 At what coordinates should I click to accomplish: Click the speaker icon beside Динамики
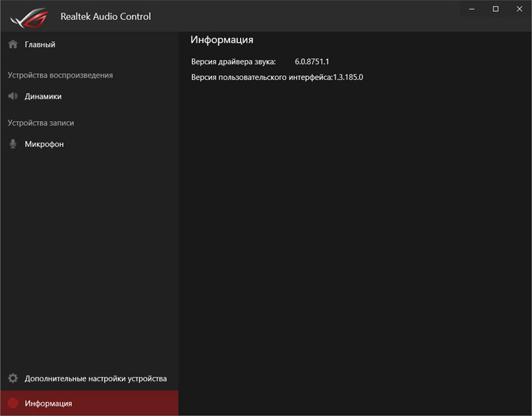[x=13, y=96]
